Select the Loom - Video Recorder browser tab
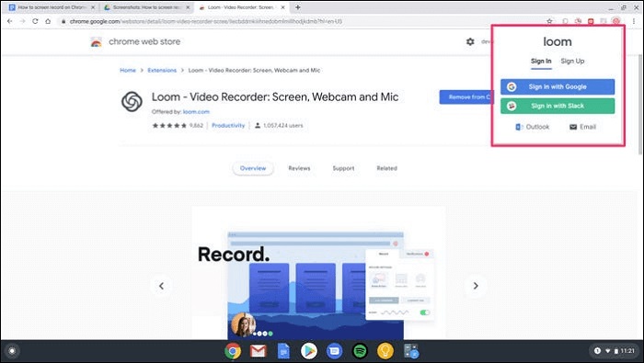This screenshot has height=363, width=644. 241,7
